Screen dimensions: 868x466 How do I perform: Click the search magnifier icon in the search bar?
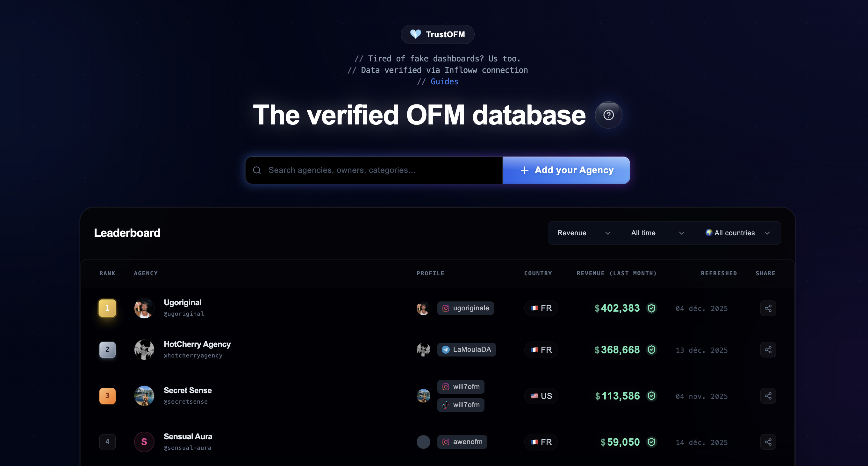[257, 170]
